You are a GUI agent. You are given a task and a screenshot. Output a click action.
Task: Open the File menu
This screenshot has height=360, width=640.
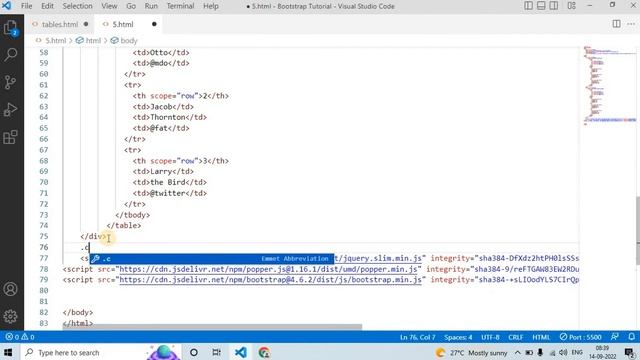(x=27, y=6)
